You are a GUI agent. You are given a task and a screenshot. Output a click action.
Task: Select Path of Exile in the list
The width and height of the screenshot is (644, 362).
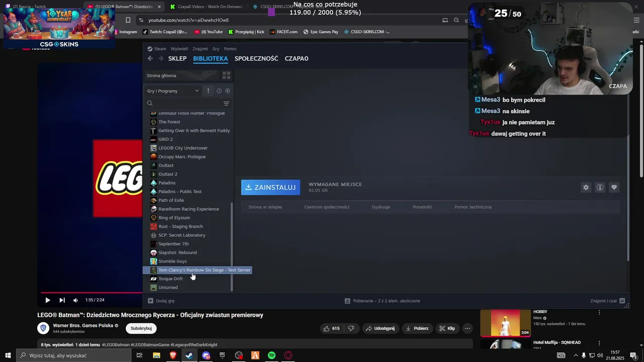171,200
